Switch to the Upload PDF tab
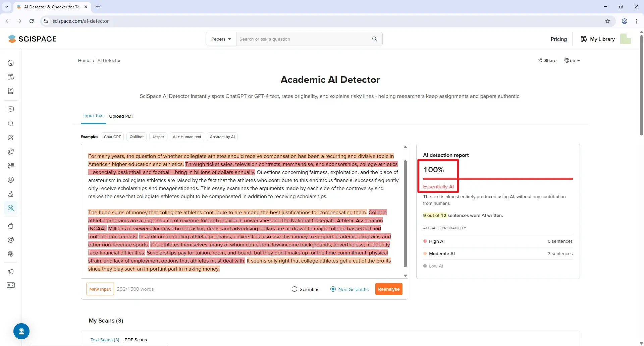The width and height of the screenshot is (644, 346). click(121, 116)
